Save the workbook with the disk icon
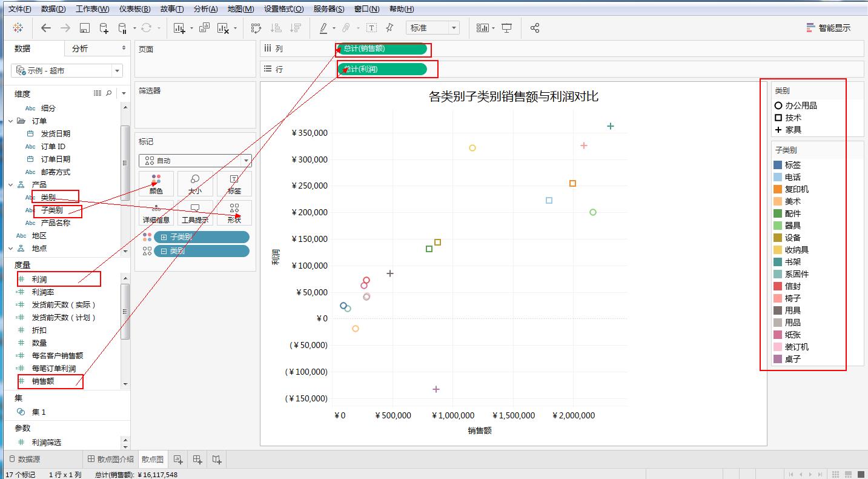 click(x=85, y=28)
